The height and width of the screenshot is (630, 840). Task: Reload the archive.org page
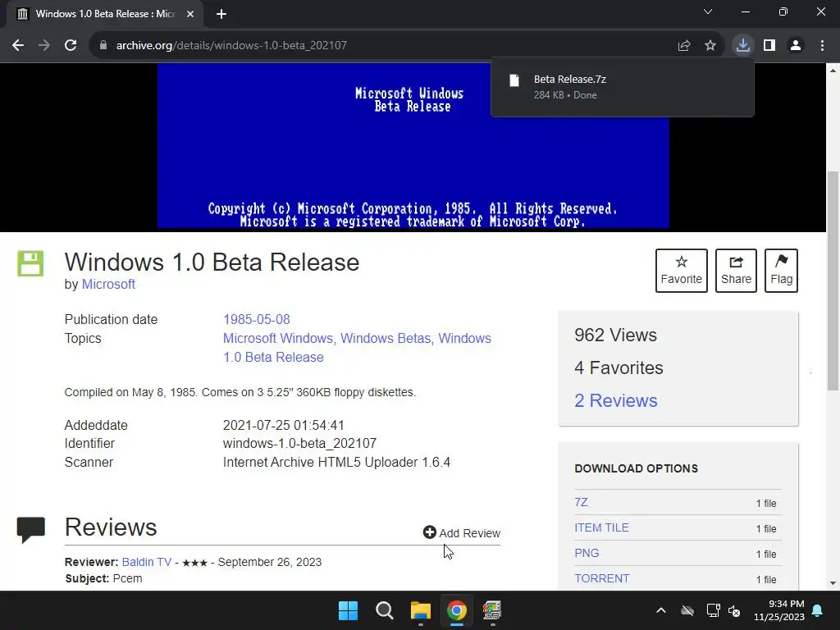pos(71,46)
